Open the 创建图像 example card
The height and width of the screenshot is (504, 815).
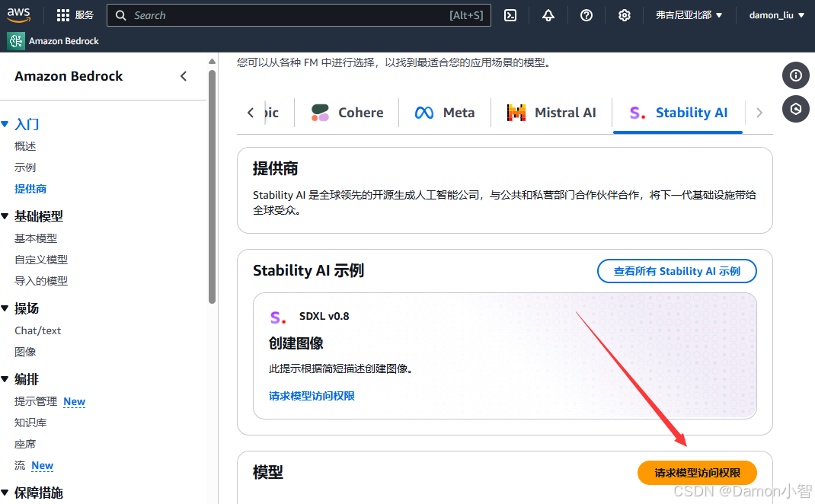point(505,356)
